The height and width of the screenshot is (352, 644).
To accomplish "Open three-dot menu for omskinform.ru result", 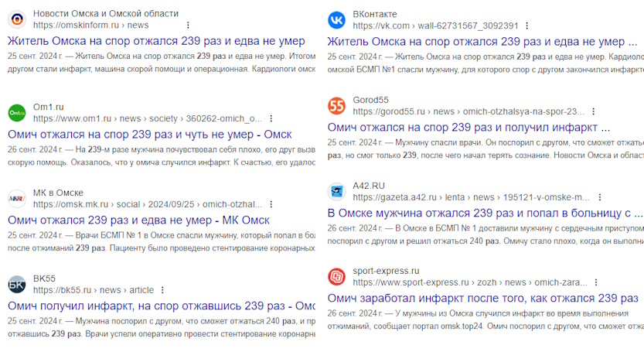I will 188,25.
